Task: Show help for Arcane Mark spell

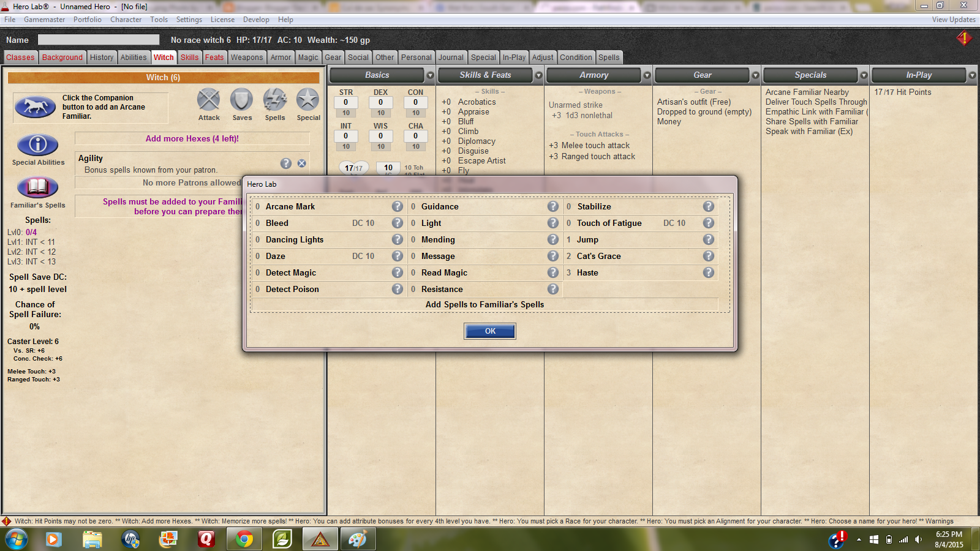Action: [x=398, y=207]
